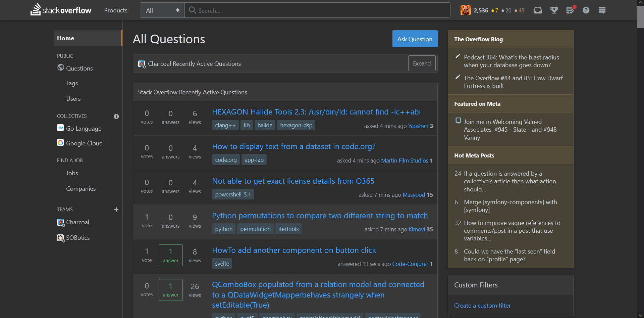Screen dimensions: 644x318
Task: Expand Charcoal Recently Active Questions
Action: point(422,63)
